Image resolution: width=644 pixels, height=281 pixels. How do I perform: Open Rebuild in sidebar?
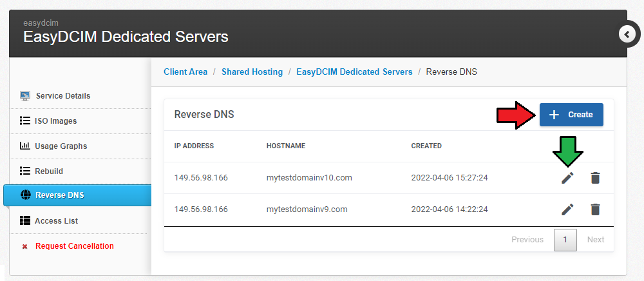point(49,171)
